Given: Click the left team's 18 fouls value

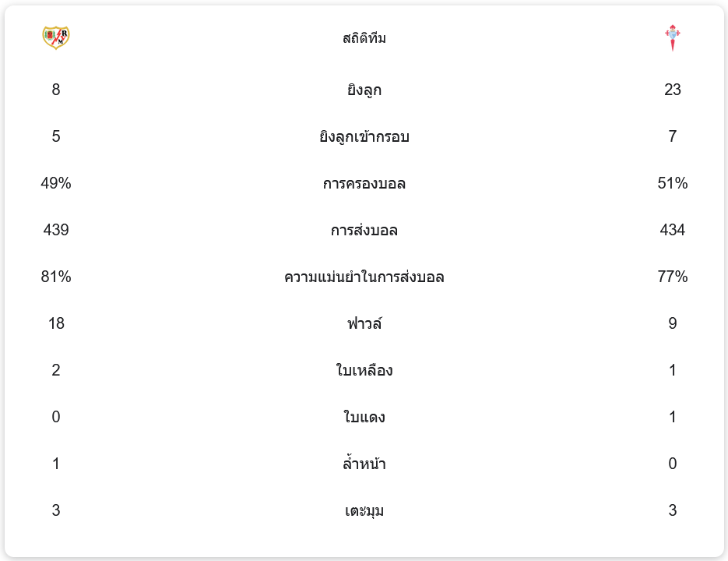Looking at the screenshot, I should pyautogui.click(x=56, y=323).
